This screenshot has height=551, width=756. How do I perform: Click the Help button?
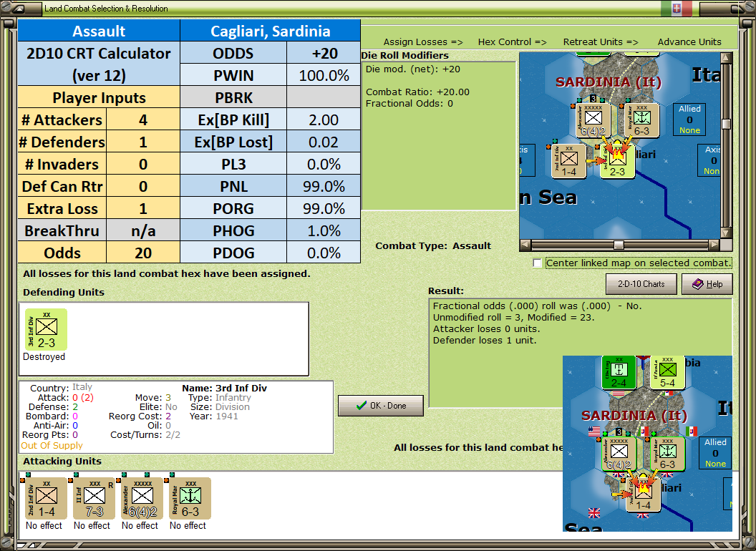[707, 284]
